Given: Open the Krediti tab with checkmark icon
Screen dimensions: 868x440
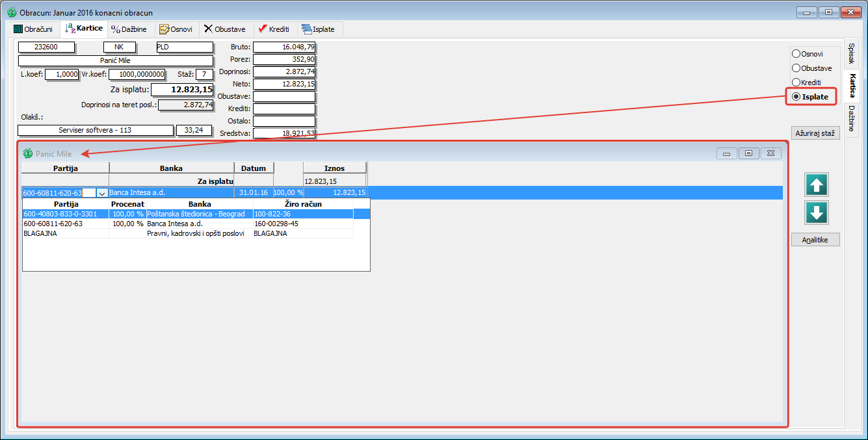Looking at the screenshot, I should 274,29.
